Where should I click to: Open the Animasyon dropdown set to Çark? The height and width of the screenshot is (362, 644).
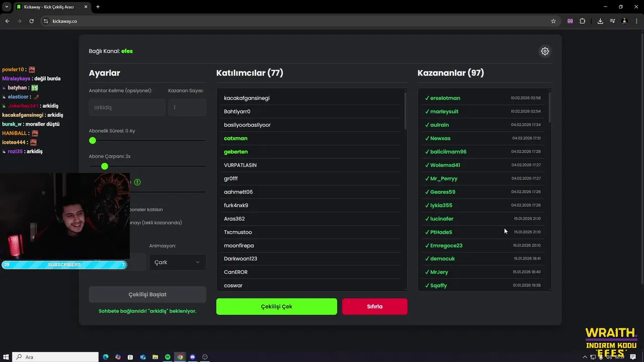click(178, 262)
